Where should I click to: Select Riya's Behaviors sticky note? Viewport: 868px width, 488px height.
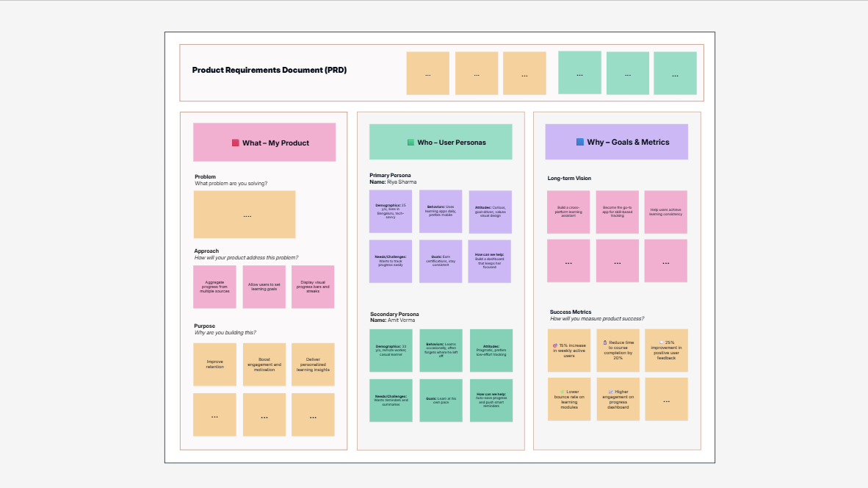point(440,212)
